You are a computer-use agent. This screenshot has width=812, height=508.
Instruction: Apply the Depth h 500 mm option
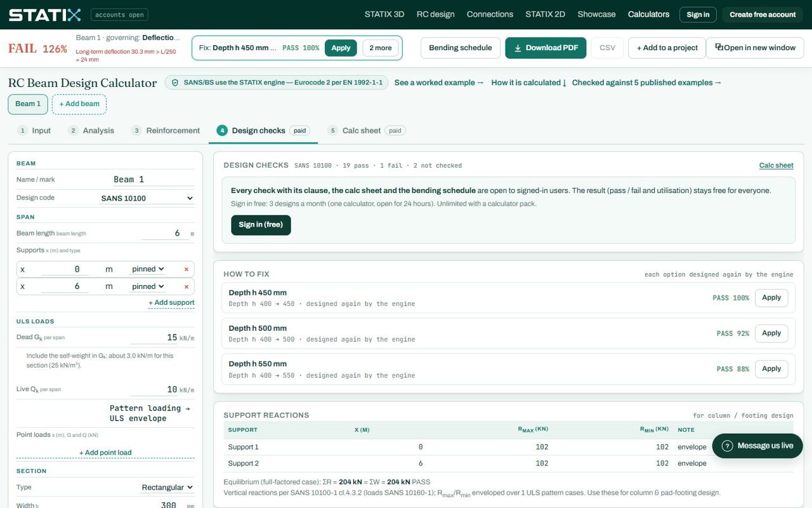[x=771, y=333]
